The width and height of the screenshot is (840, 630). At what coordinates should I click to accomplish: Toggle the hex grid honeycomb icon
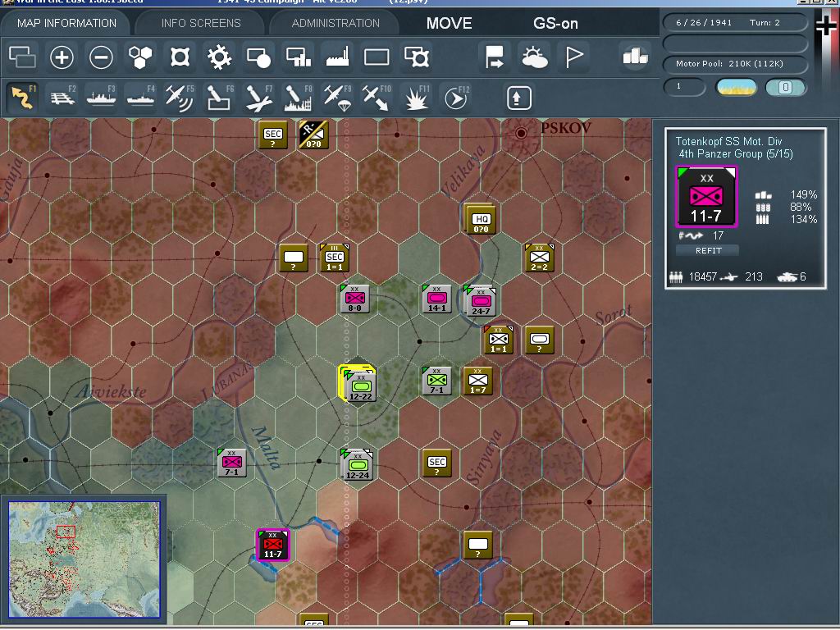(140, 57)
